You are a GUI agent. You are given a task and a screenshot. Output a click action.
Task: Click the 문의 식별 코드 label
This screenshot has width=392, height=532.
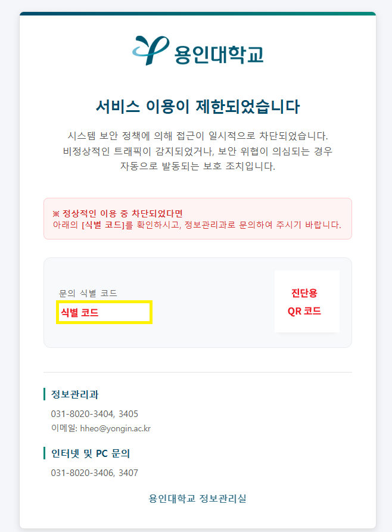pyautogui.click(x=88, y=293)
